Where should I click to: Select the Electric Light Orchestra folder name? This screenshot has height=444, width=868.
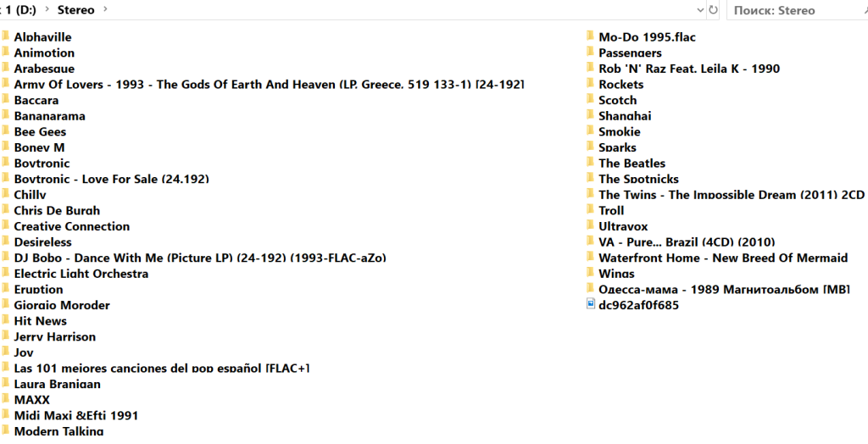coord(81,274)
